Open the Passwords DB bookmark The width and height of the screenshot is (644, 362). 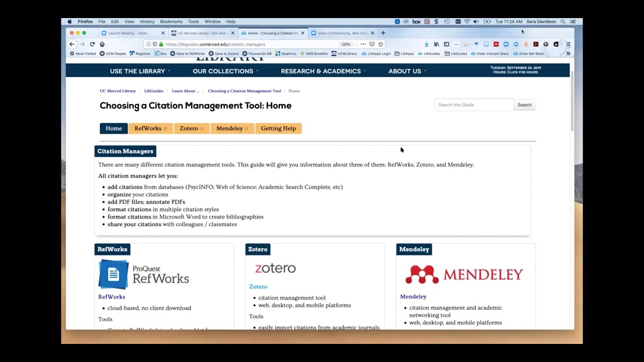pyautogui.click(x=257, y=53)
